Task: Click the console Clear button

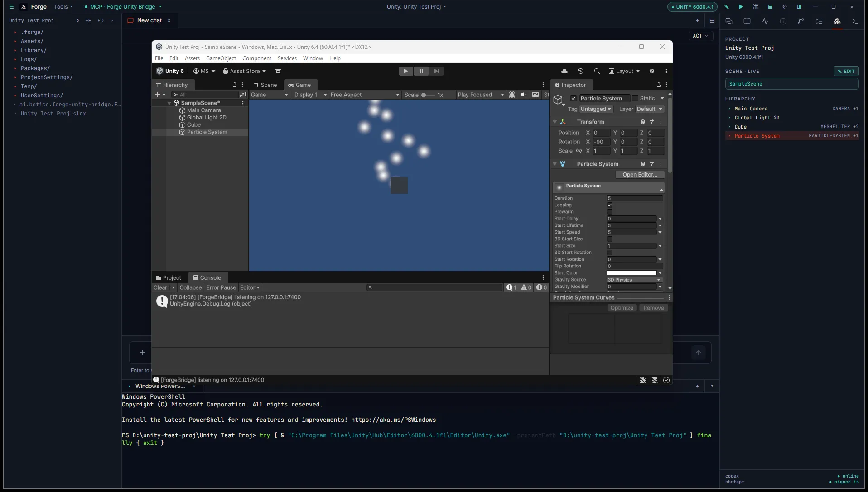Action: coord(160,287)
